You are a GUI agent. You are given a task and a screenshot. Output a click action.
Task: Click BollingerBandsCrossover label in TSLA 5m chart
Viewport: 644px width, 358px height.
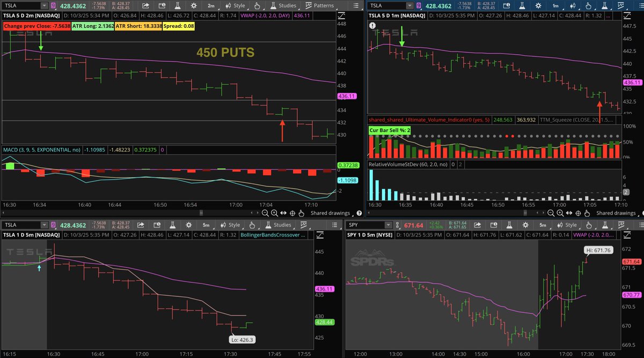274,235
